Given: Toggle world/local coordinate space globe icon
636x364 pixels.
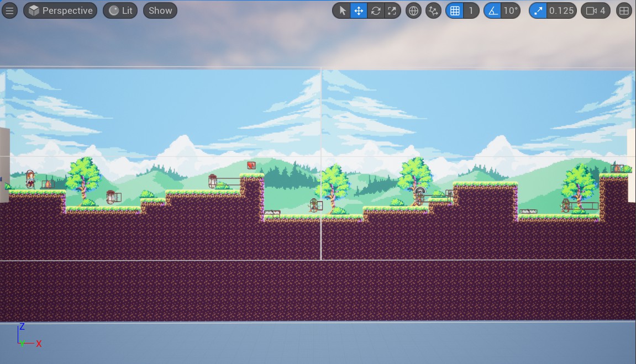Looking at the screenshot, I should pos(413,10).
